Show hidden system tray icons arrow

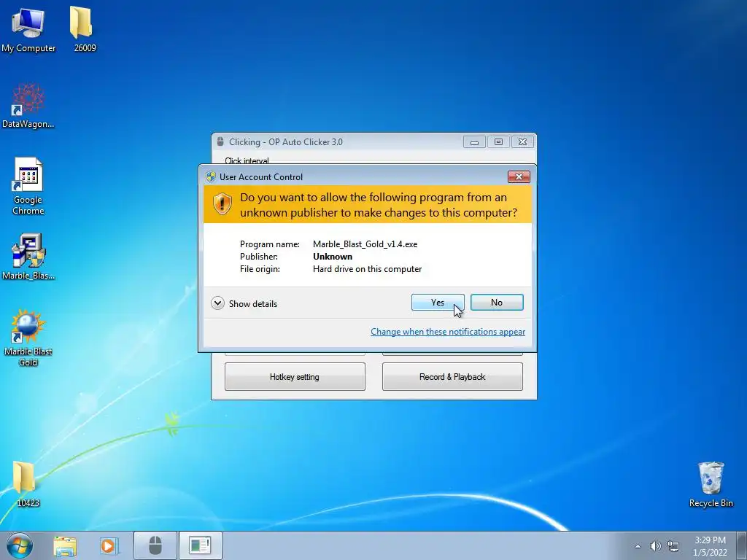tap(638, 547)
